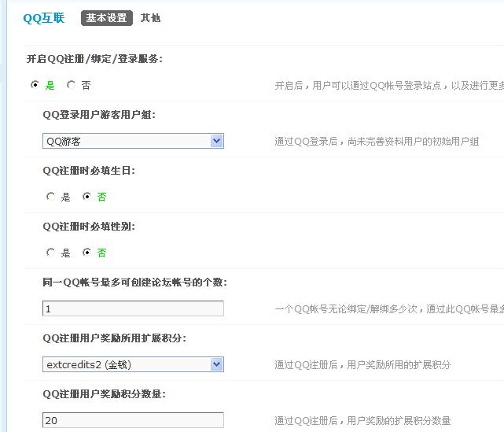Select 否 for QQ注册时必填生日
504x432 pixels.
tap(87, 197)
